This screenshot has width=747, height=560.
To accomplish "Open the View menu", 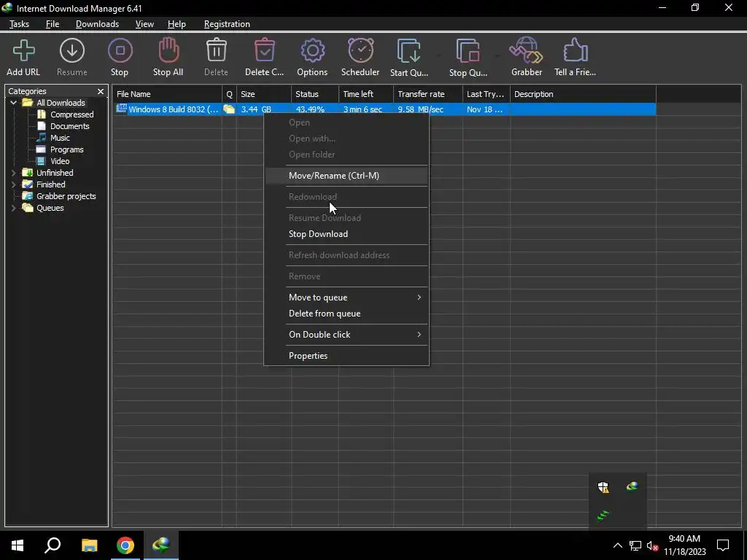I will click(144, 24).
